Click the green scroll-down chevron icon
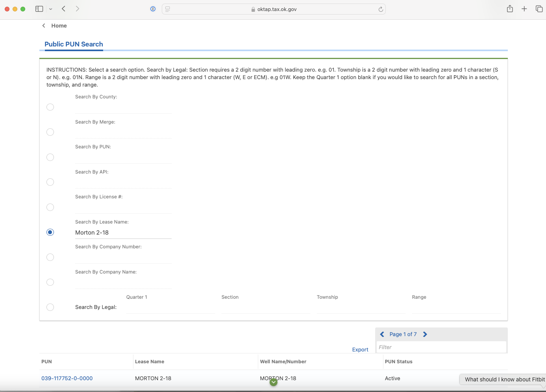546x392 pixels. click(x=274, y=382)
